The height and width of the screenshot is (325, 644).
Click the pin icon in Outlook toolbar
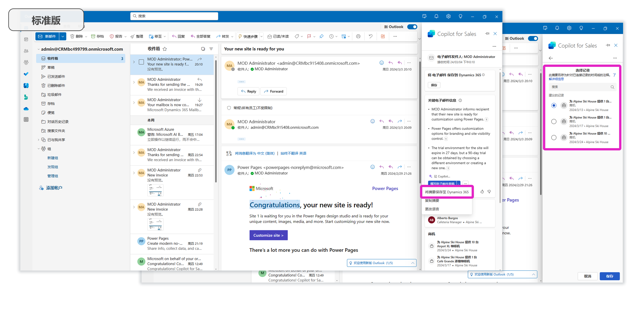click(321, 37)
